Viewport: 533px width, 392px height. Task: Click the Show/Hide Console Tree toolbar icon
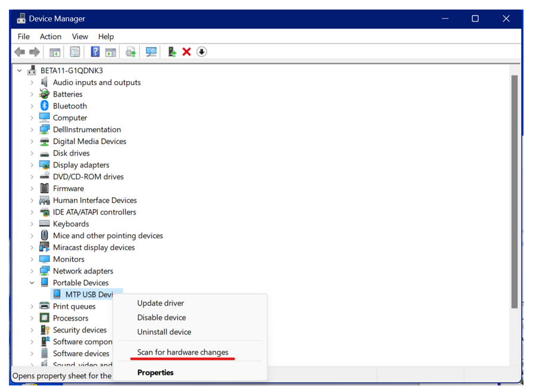pyautogui.click(x=55, y=52)
